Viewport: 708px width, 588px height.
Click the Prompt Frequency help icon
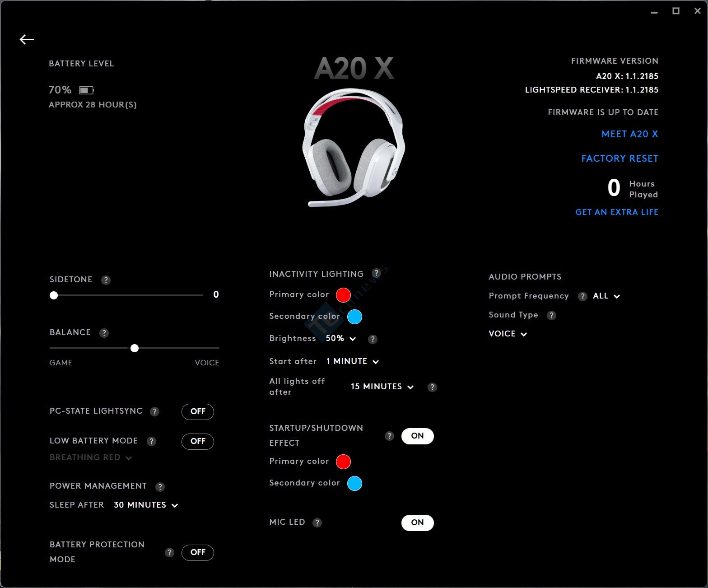(x=582, y=296)
